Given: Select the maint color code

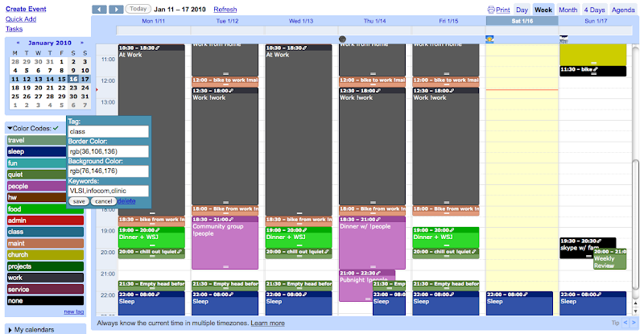Looking at the screenshot, I should tap(45, 244).
